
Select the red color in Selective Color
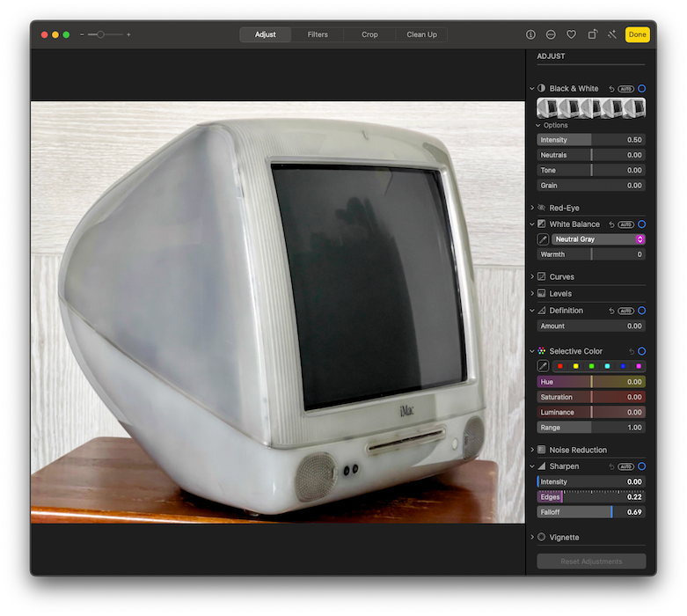point(560,366)
